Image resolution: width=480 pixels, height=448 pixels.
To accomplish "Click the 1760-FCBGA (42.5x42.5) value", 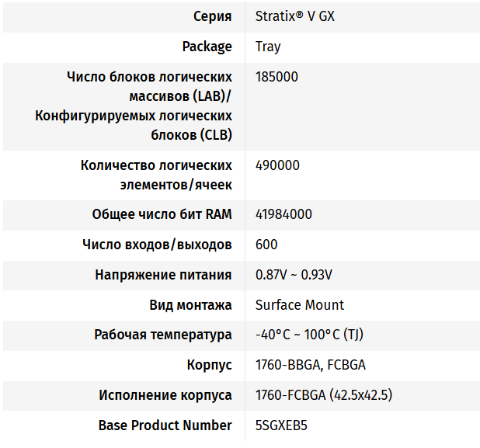I will [x=324, y=395].
